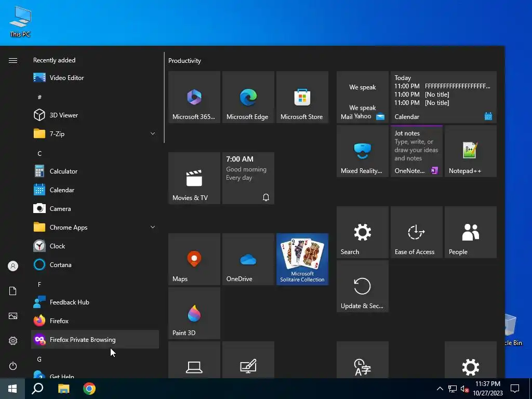532x399 pixels.
Task: Jump to apps via the # letter header
Action: (x=39, y=97)
